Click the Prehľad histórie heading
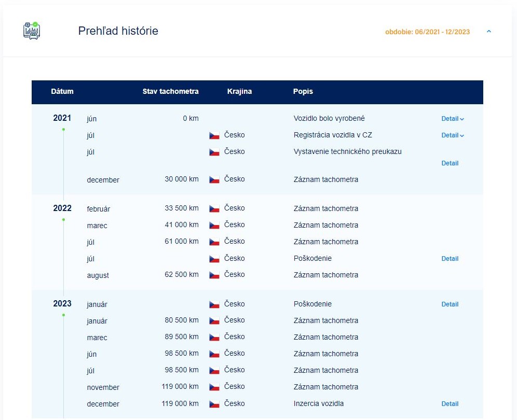The image size is (517, 420). pos(118,31)
